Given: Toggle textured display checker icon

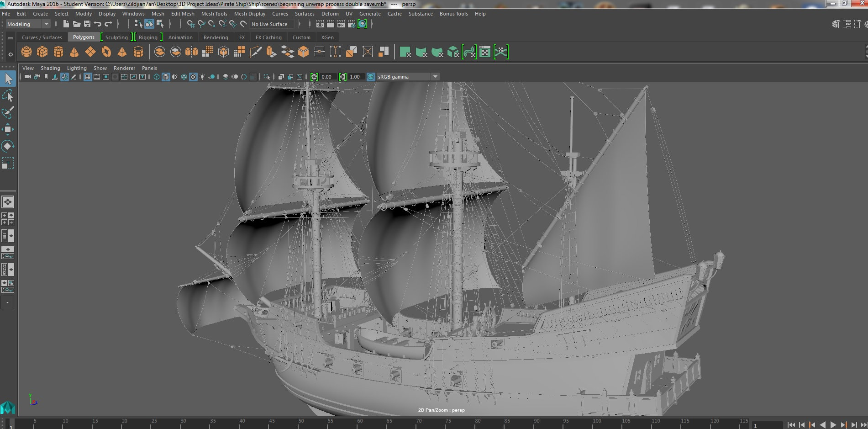Looking at the screenshot, I should click(193, 77).
